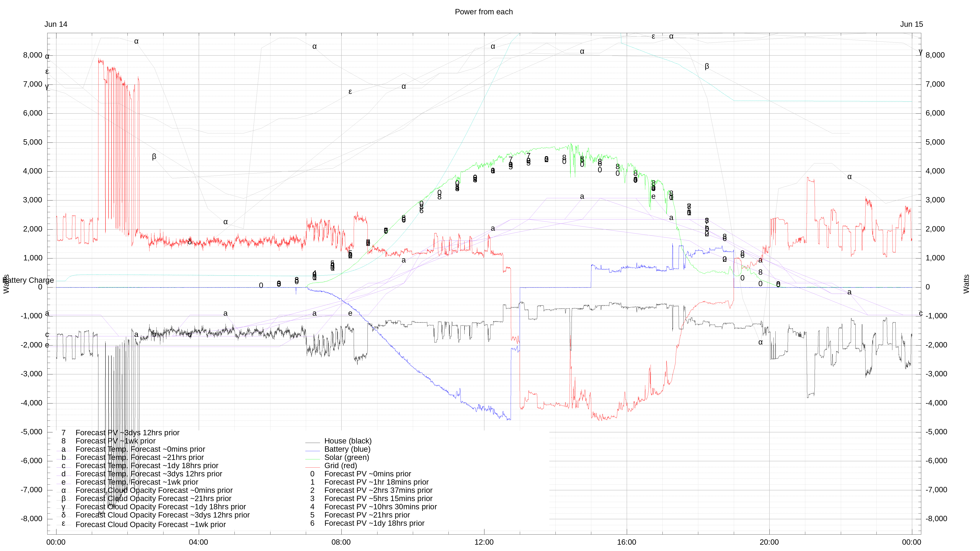
Task: Select legend 'Forecast PV ~2hrs 37mins prior'
Action: tap(378, 491)
